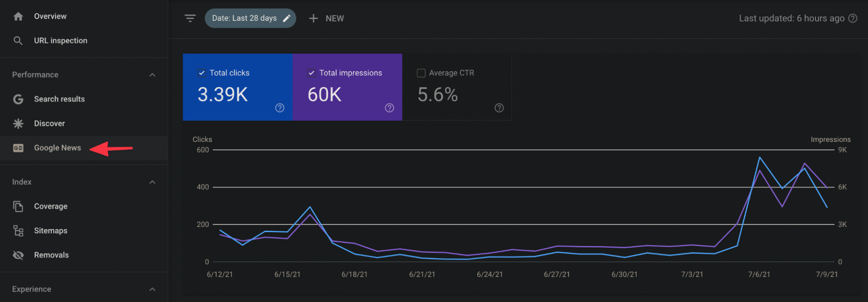868x302 pixels.
Task: Click the 6/15/21 date label on chart
Action: (287, 275)
